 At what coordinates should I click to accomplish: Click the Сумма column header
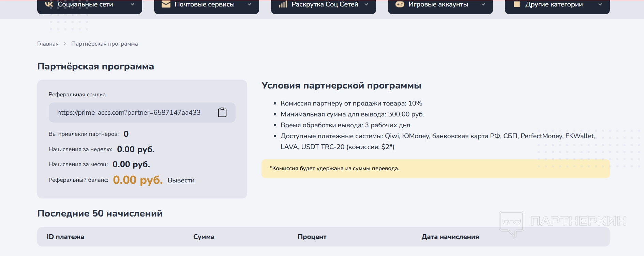tap(204, 237)
